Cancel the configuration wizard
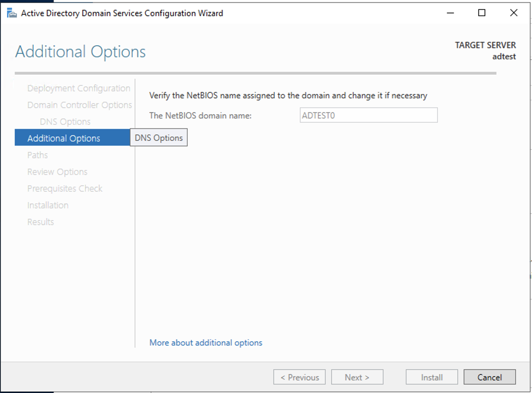This screenshot has width=532, height=393. [x=489, y=377]
